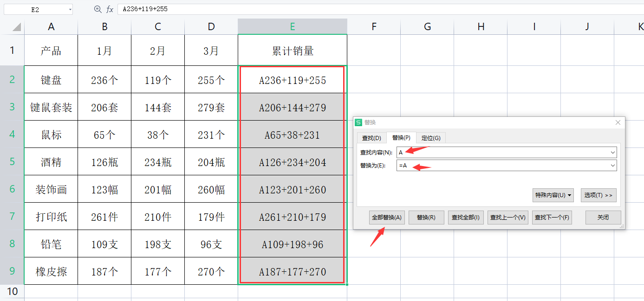Click the formula bar showing A236+119+255
Screen dimensions: 644x301
380,9
